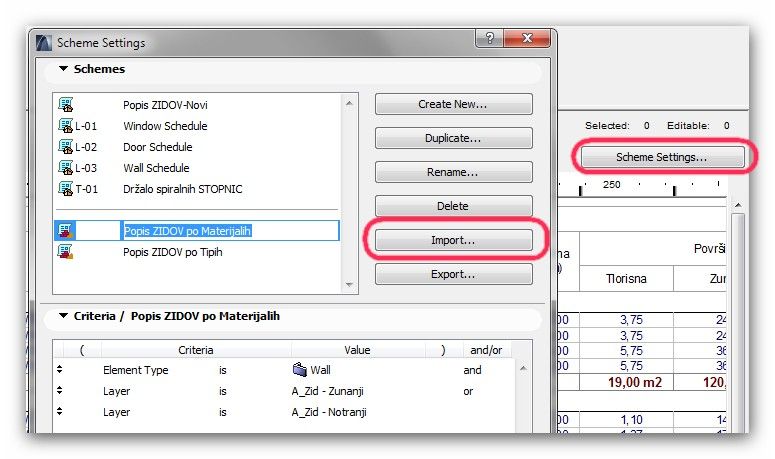Select the Door Schedule scheme

[158, 147]
